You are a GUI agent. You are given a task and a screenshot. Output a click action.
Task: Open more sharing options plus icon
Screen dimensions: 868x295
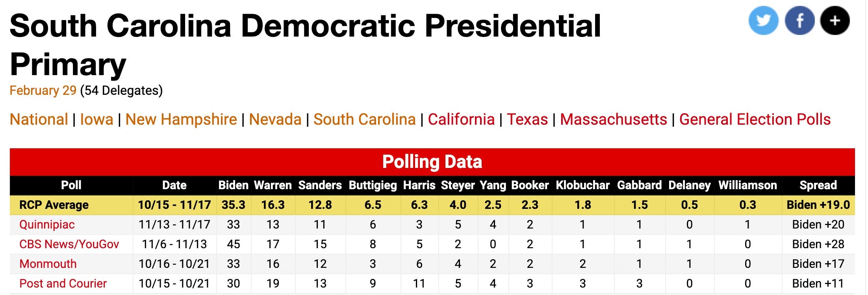835,20
